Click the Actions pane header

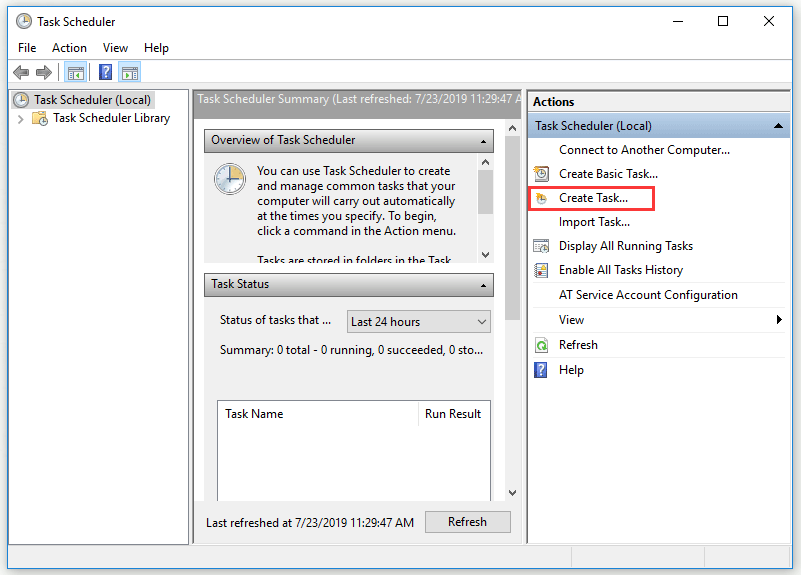click(659, 102)
